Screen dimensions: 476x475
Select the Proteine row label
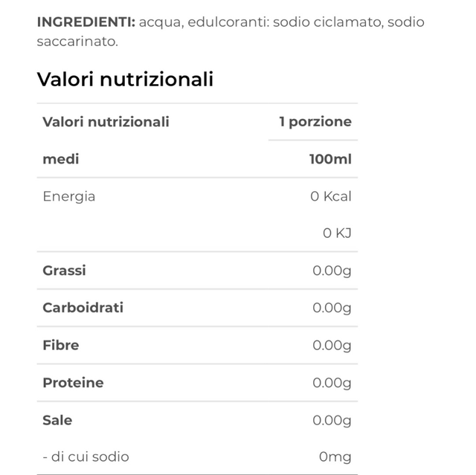pyautogui.click(x=73, y=383)
